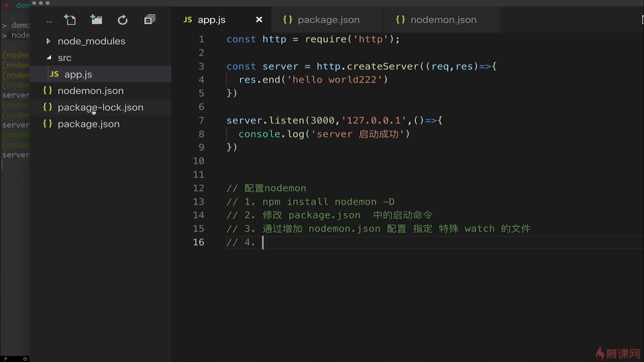Refresh the file explorer

(123, 20)
